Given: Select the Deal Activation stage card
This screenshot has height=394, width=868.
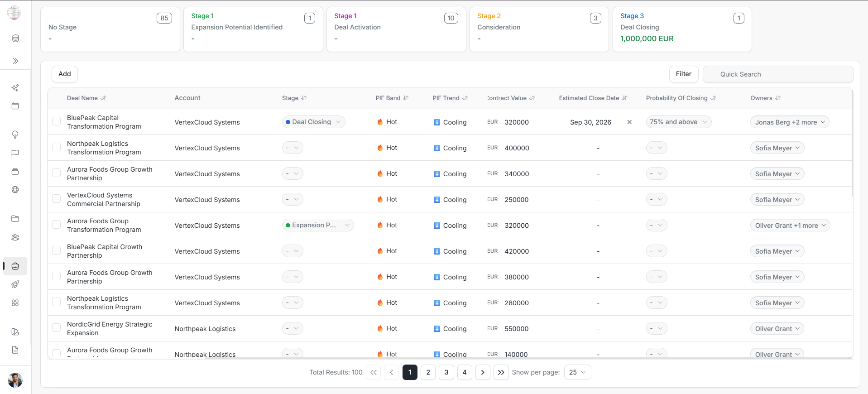Looking at the screenshot, I should (396, 29).
